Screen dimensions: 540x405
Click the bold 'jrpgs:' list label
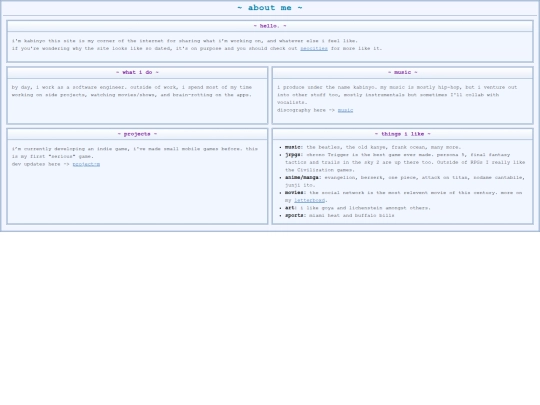[x=294, y=155]
